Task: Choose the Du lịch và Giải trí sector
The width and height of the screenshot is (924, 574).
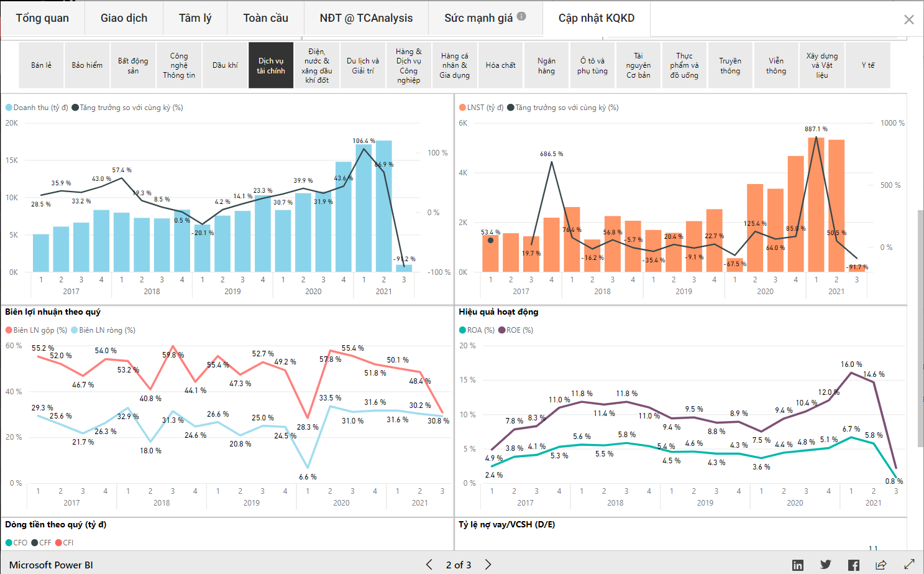Action: (363, 65)
